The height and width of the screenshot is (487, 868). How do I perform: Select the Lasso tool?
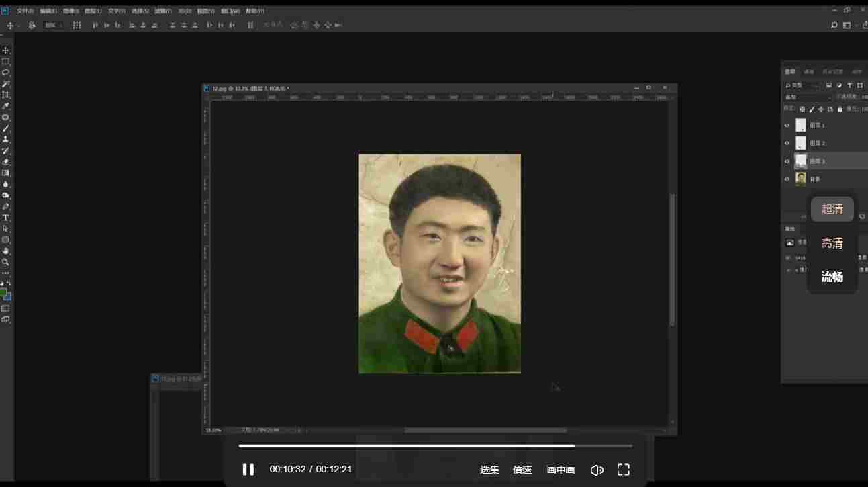pyautogui.click(x=5, y=73)
